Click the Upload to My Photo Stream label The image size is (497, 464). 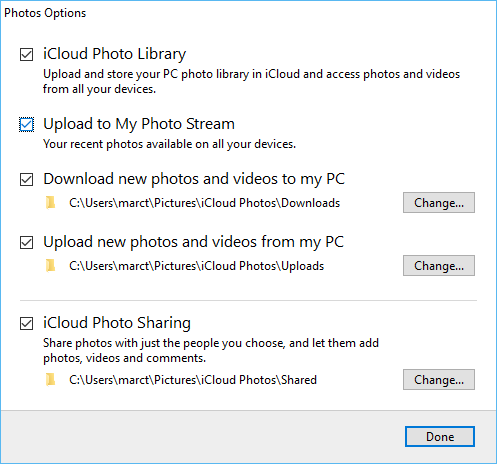coord(139,124)
